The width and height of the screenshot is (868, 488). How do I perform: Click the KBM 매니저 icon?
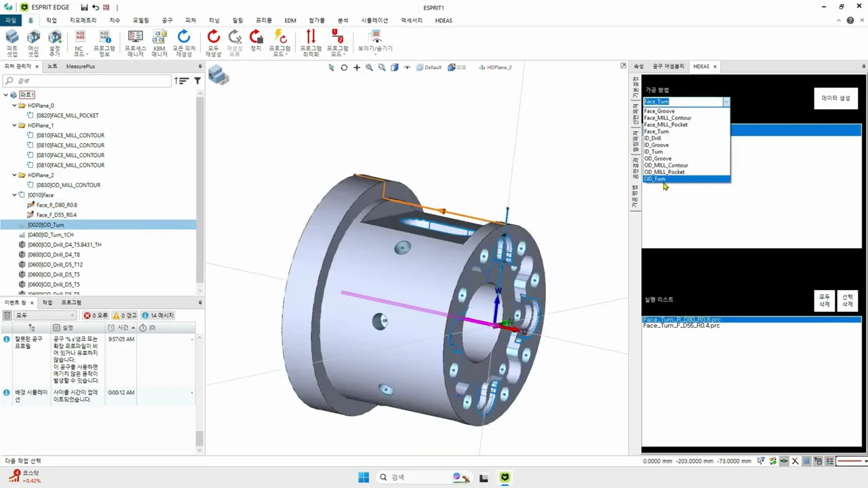click(x=159, y=43)
